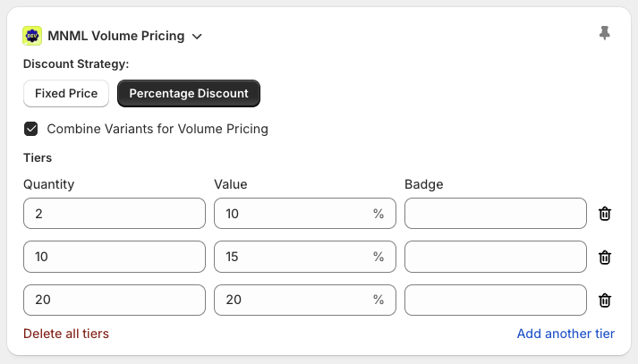Click the pin icon in card header
This screenshot has width=638, height=364.
coord(605,33)
